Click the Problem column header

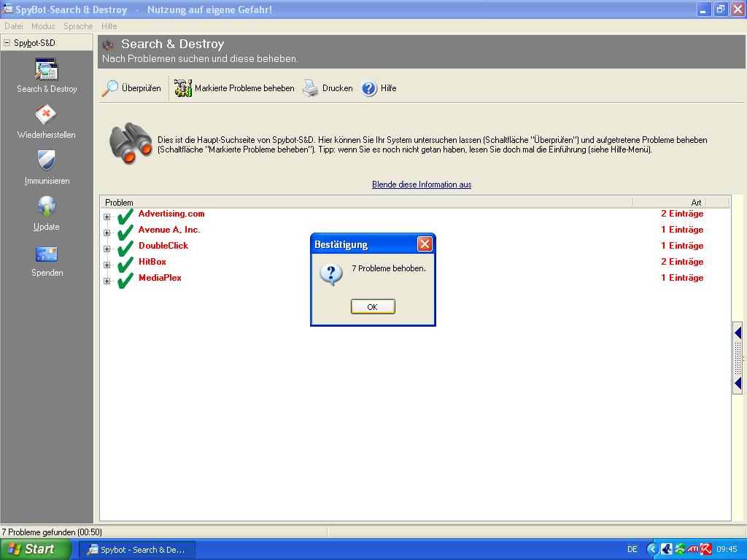click(x=366, y=203)
